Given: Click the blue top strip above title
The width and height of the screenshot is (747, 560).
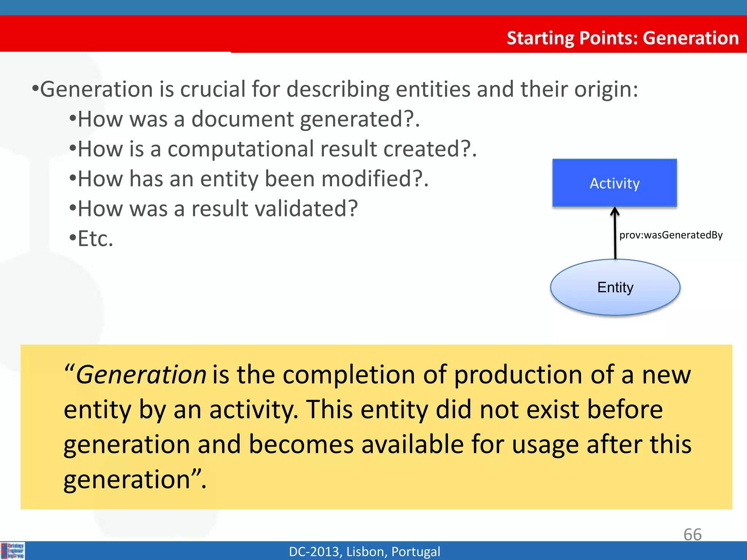Looking at the screenshot, I should pos(373,7).
